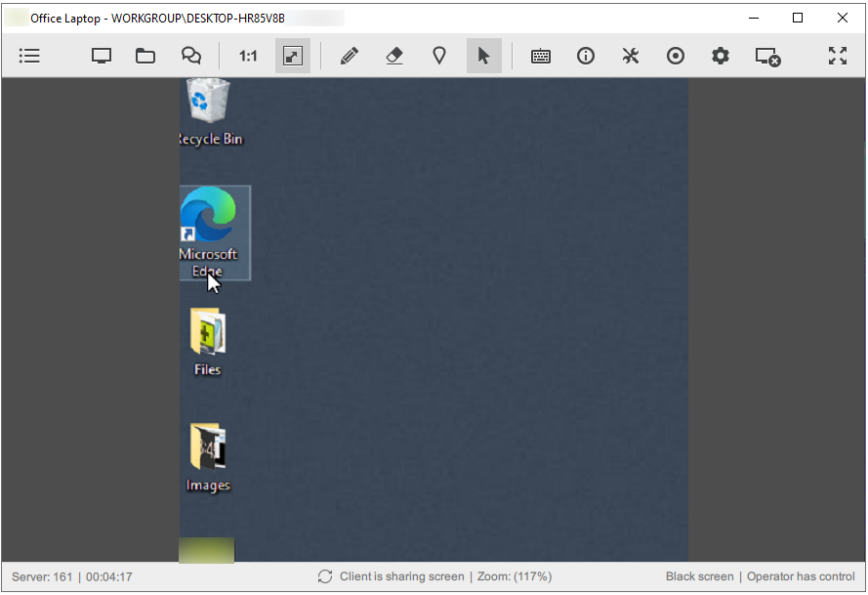Viewport: 868px width, 595px height.
Task: Select the eraser tool
Action: coord(393,56)
